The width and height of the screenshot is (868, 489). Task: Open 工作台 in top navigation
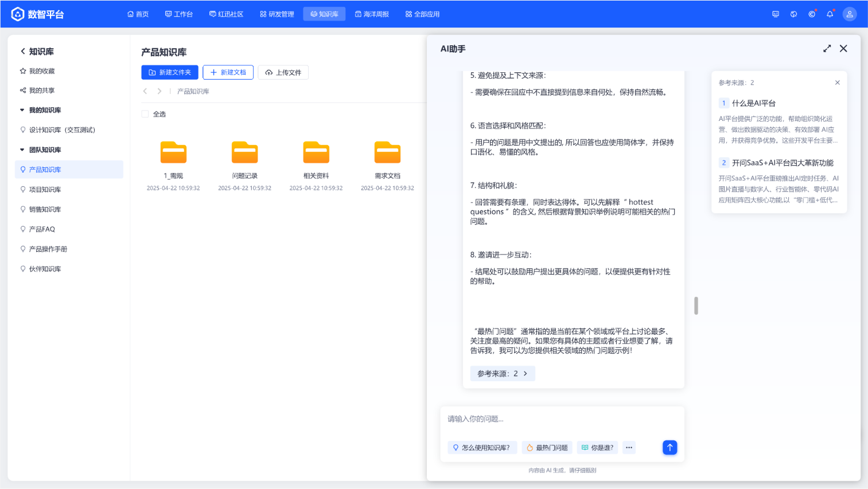click(179, 14)
